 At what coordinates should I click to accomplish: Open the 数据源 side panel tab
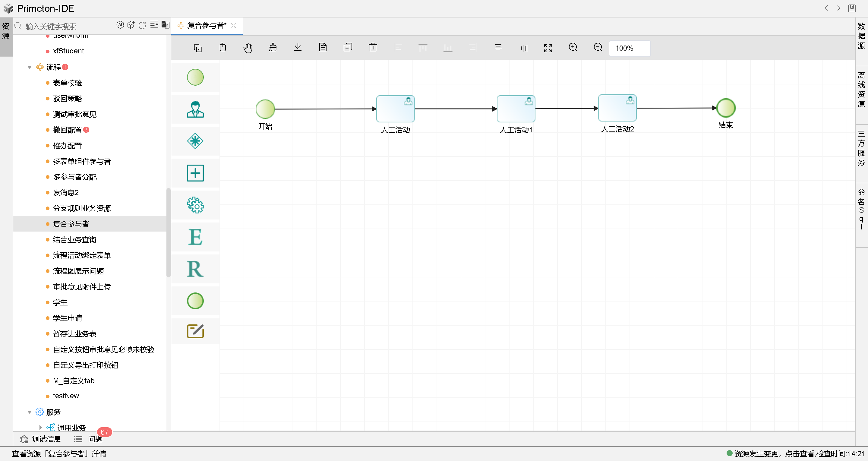(861, 36)
